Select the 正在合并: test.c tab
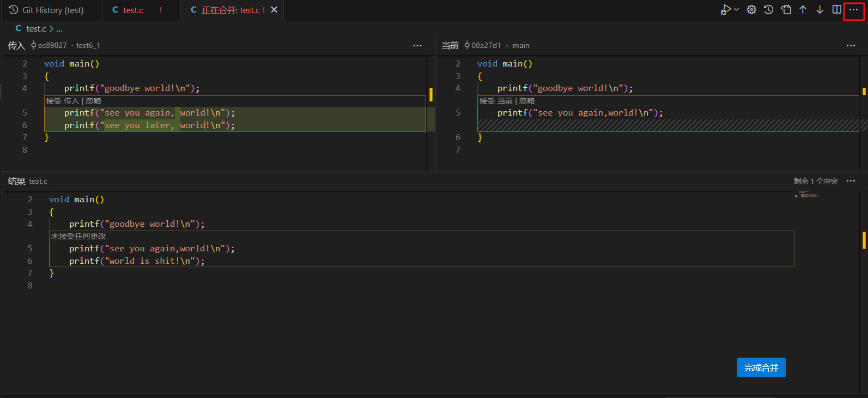Screen dimensions: 868x398 point(230,10)
